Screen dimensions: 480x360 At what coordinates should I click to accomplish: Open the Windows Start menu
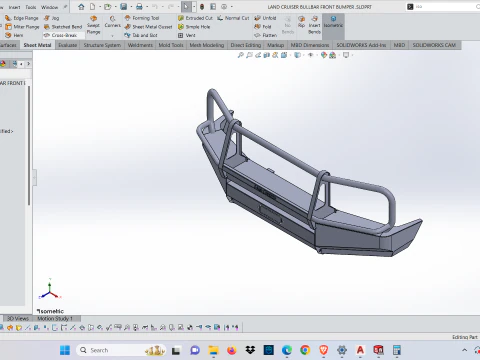65,350
